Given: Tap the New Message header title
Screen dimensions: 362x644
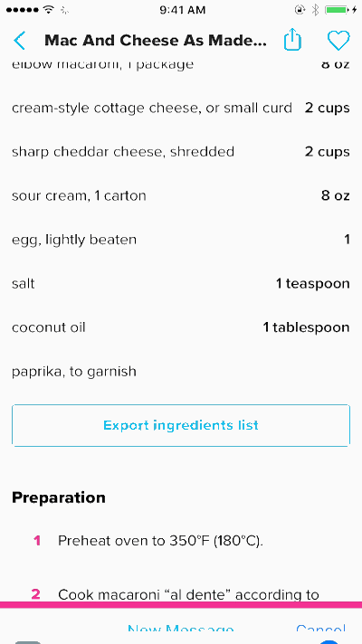Looking at the screenshot, I should click(x=180, y=630).
